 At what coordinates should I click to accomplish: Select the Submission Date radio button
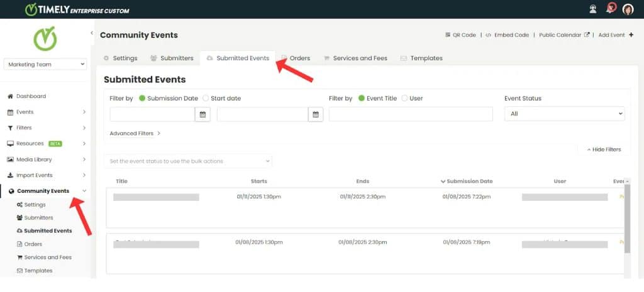point(142,99)
